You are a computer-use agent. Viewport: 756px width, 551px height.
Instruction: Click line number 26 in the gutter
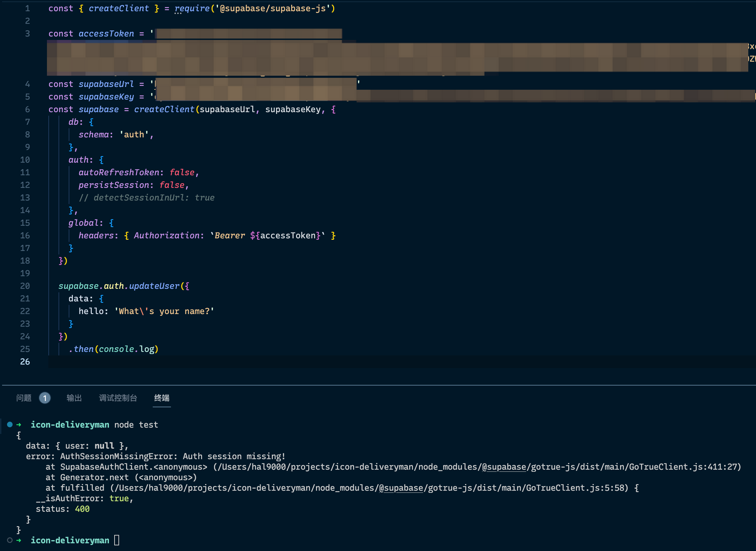25,362
